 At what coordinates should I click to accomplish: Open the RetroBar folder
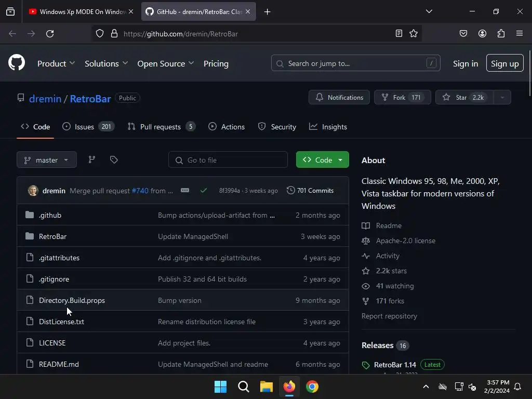(x=52, y=236)
